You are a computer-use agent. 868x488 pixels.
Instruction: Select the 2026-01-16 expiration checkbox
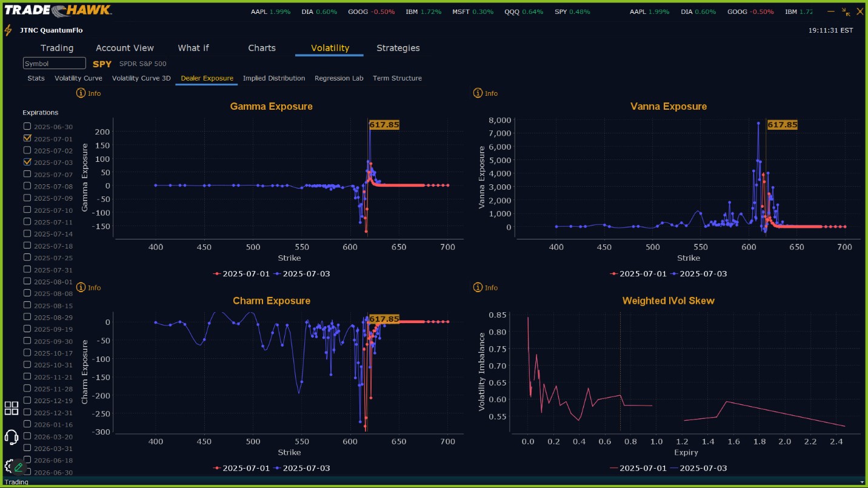pos(27,424)
